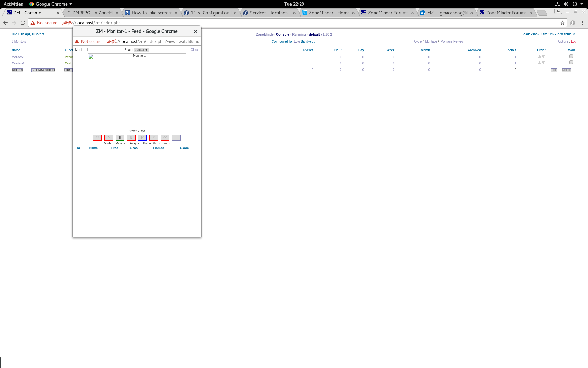
Task: Click the extension icon beside bookmark star
Action: pos(573,23)
